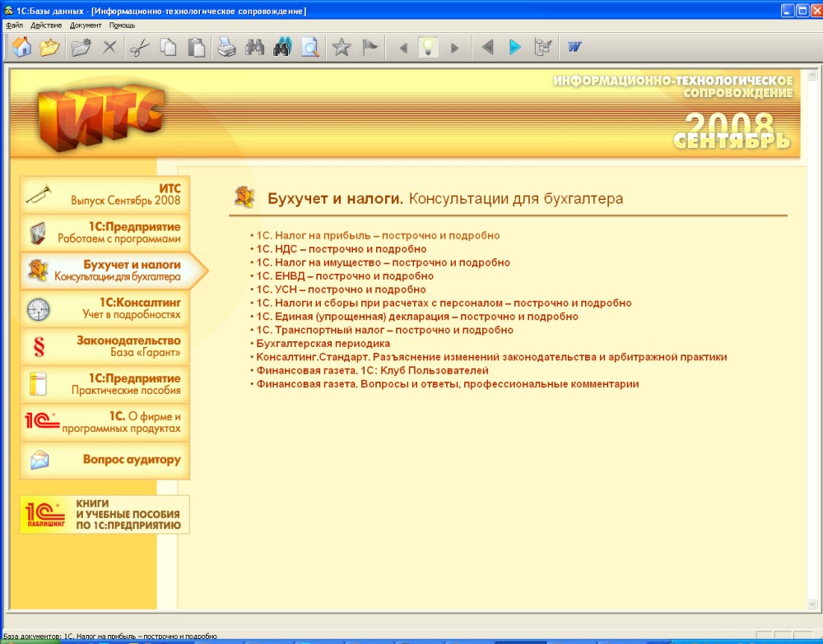Open the Файл menu
823x644 pixels.
pos(14,25)
